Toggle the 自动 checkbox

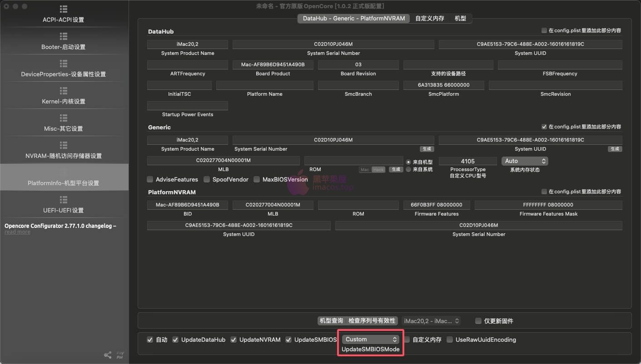[x=150, y=339]
